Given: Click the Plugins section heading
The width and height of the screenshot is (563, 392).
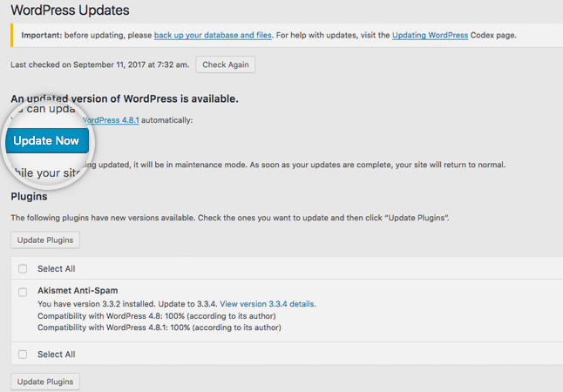Looking at the screenshot, I should (x=29, y=196).
